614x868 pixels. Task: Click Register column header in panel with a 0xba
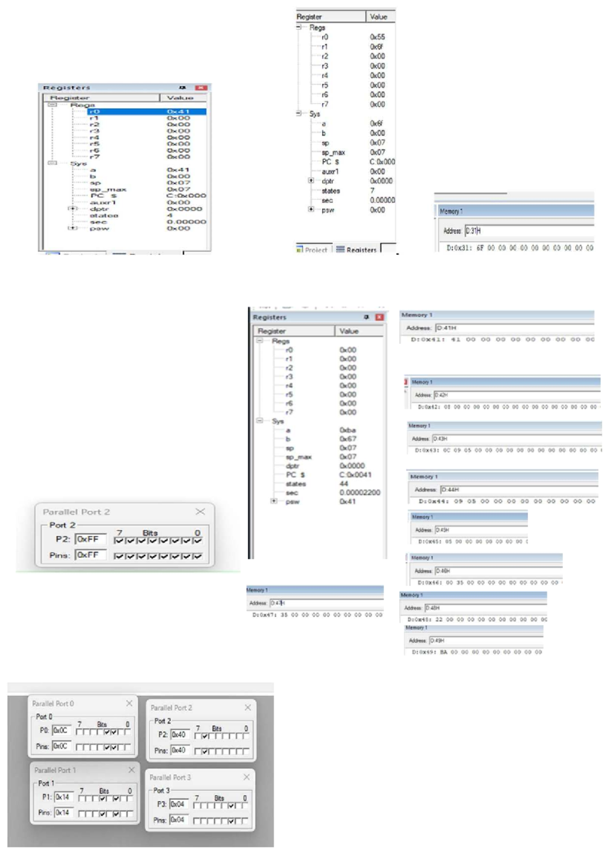point(294,331)
